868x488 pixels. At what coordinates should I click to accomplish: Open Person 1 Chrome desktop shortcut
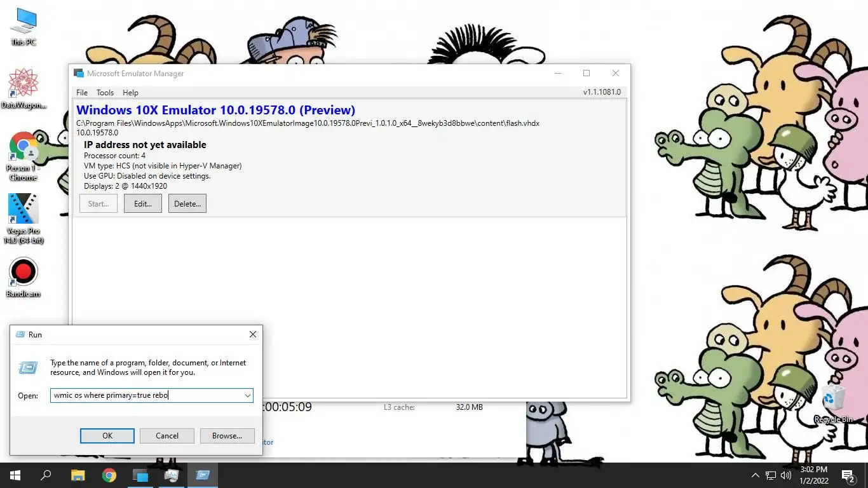24,156
